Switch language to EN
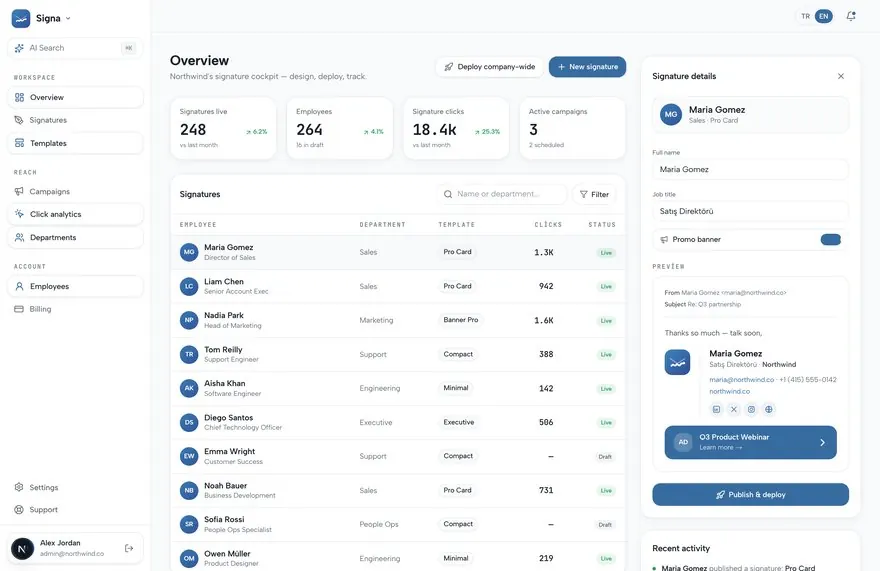The width and height of the screenshot is (880, 571). [x=823, y=16]
